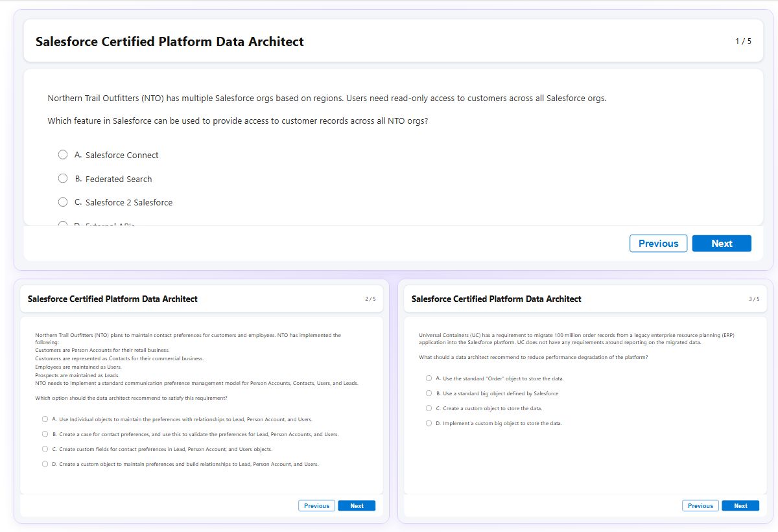Click Next button on question 1 card
The image size is (778, 532).
click(x=722, y=244)
